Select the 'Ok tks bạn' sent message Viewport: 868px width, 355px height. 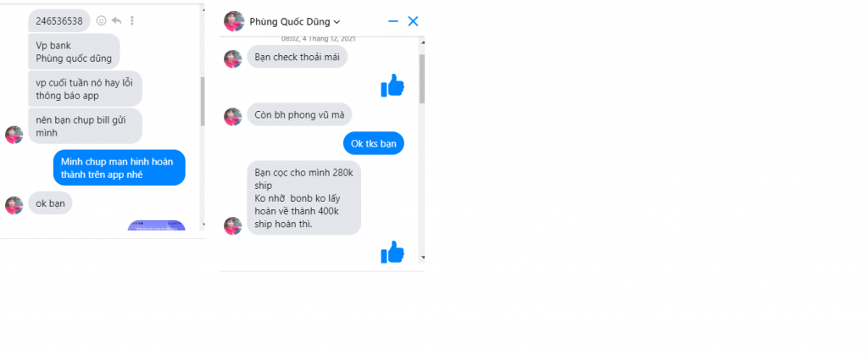tap(374, 144)
